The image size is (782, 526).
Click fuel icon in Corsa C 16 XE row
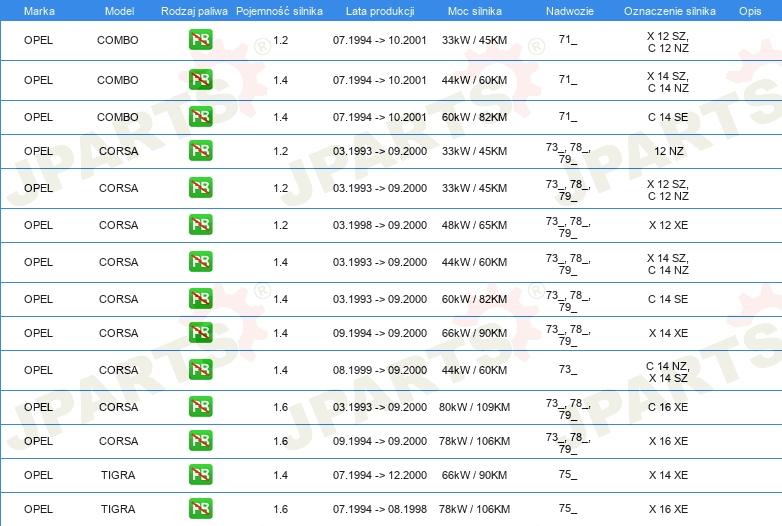tap(200, 407)
